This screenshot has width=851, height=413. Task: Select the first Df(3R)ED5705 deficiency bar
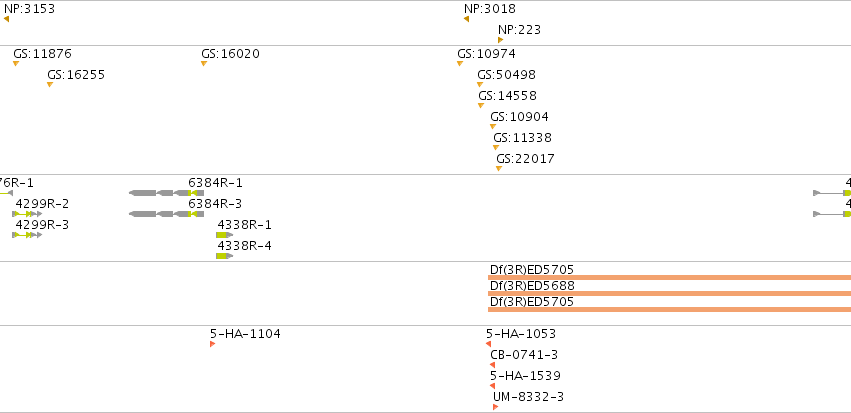(x=669, y=277)
